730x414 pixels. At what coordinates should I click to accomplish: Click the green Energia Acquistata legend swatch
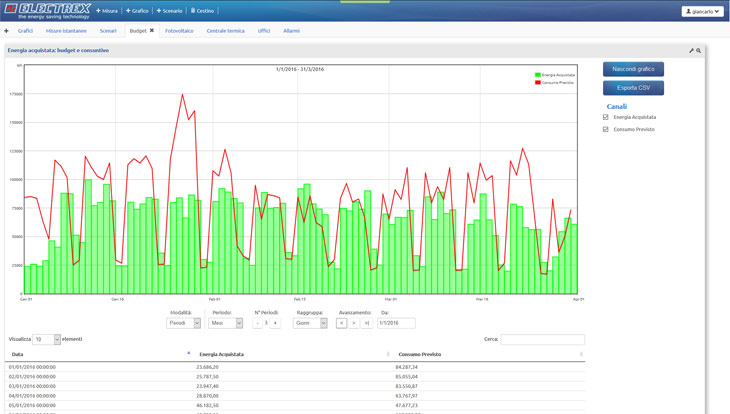tap(538, 75)
